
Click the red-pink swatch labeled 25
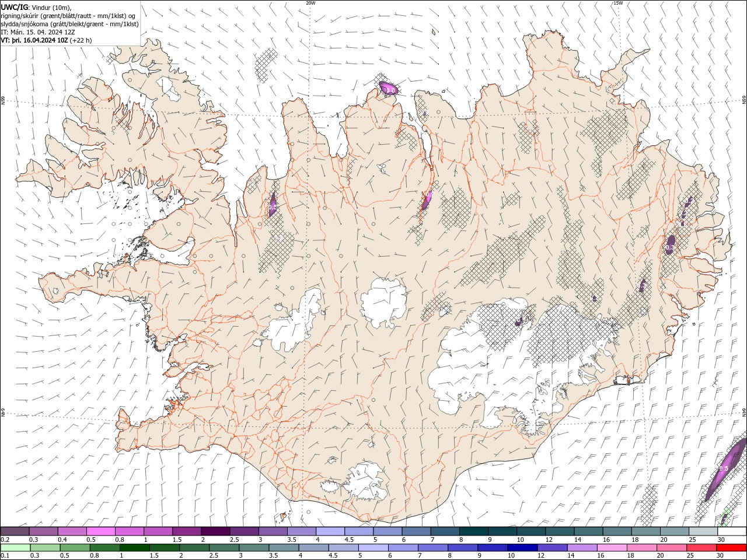point(701,548)
